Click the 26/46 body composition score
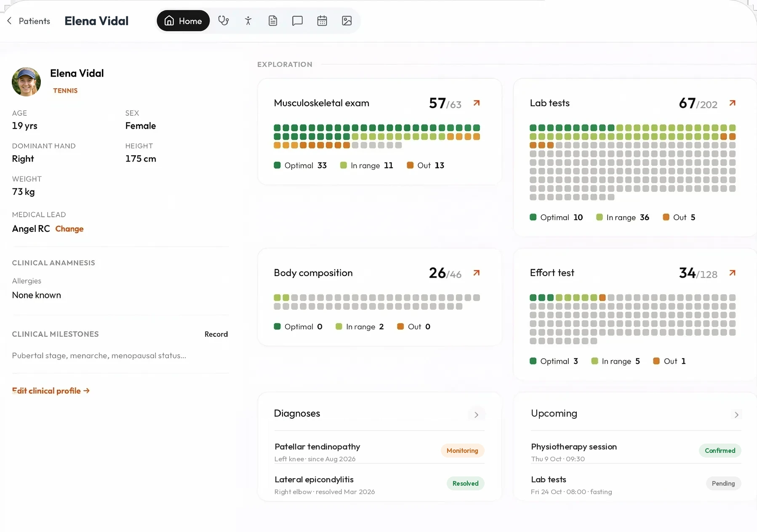 coord(445,273)
